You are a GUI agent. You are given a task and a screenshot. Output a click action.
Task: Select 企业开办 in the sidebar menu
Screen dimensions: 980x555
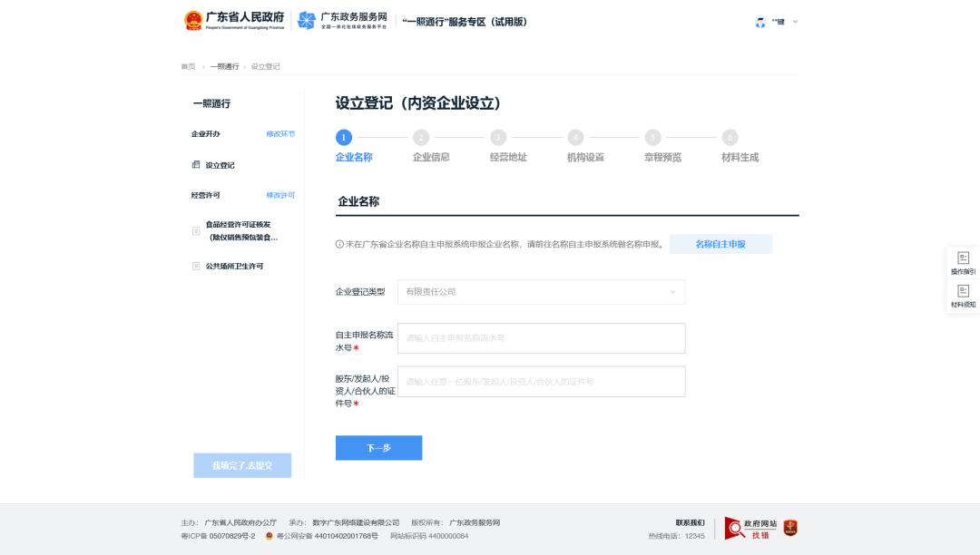206,133
